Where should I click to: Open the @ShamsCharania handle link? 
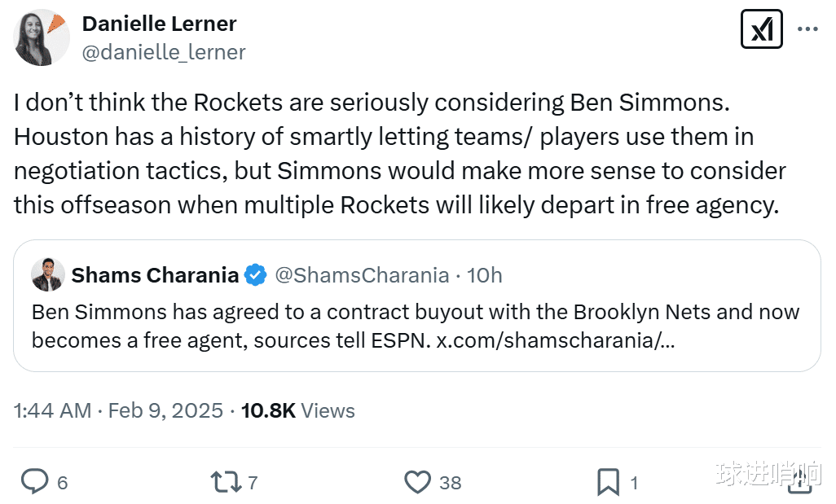point(362,275)
